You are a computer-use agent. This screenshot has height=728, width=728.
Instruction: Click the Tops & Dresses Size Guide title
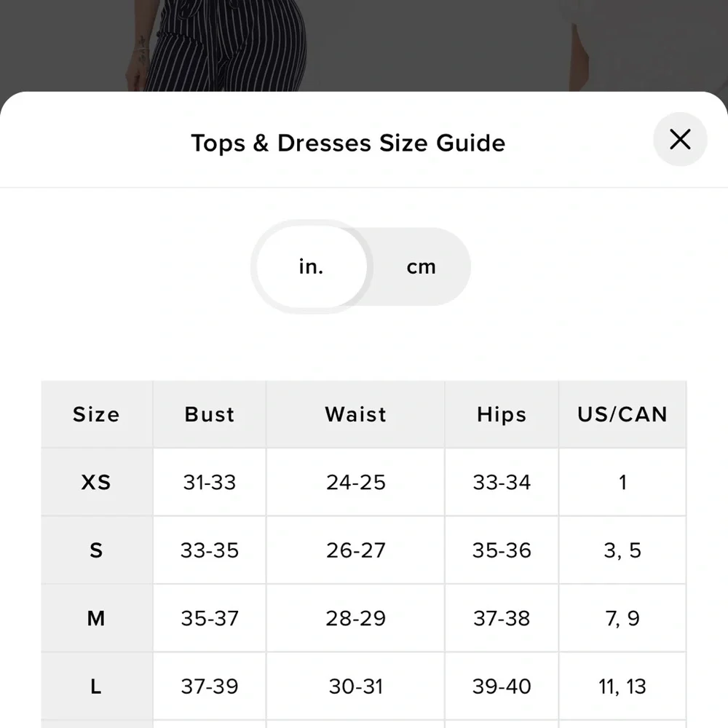pos(348,143)
